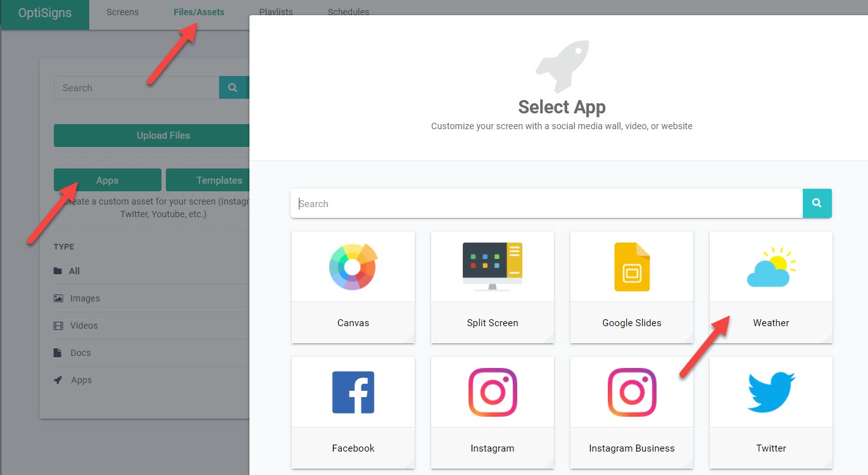Viewport: 868px width, 475px height.
Task: Click the OptiSigns logo
Action: pos(45,13)
